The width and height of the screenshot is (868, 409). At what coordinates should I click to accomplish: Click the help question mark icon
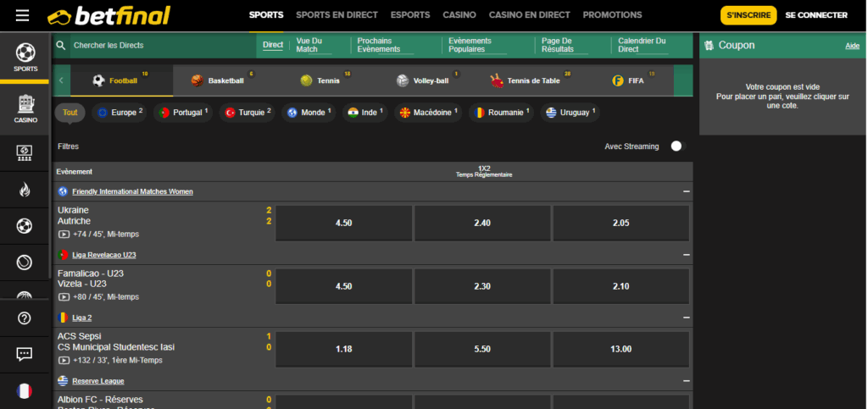click(x=25, y=318)
